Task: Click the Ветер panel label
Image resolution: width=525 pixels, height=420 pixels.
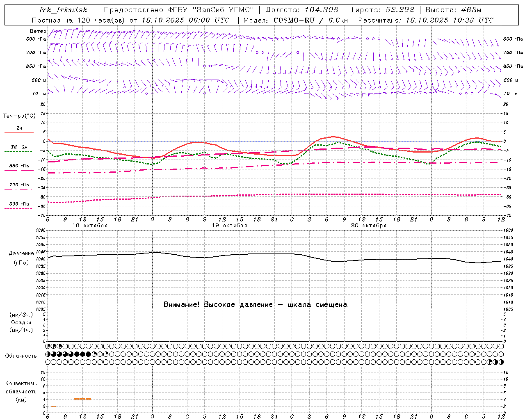Action: pos(38,31)
